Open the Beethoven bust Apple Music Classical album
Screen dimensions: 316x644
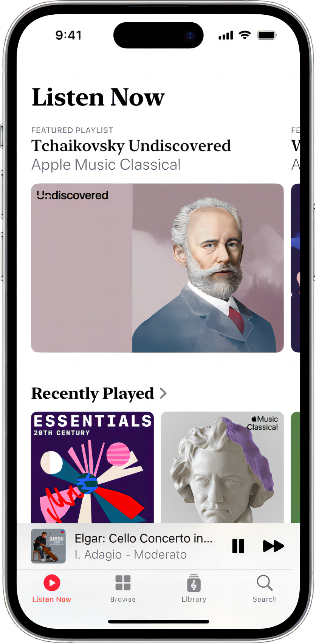[x=222, y=467]
